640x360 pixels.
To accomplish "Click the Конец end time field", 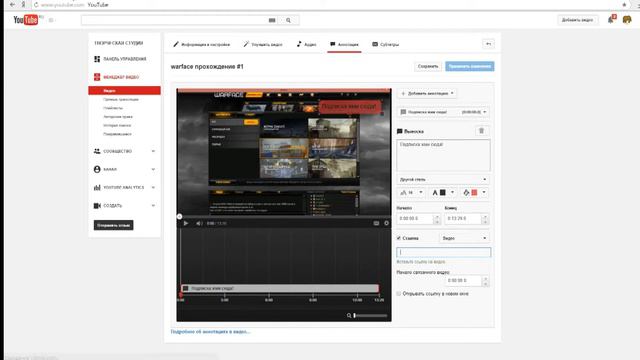I will click(x=463, y=218).
